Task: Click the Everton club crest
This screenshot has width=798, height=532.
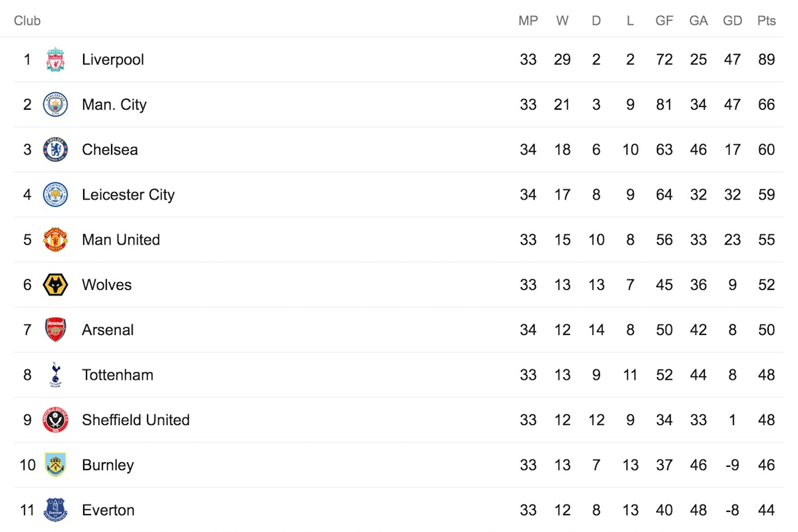Action: 55,510
